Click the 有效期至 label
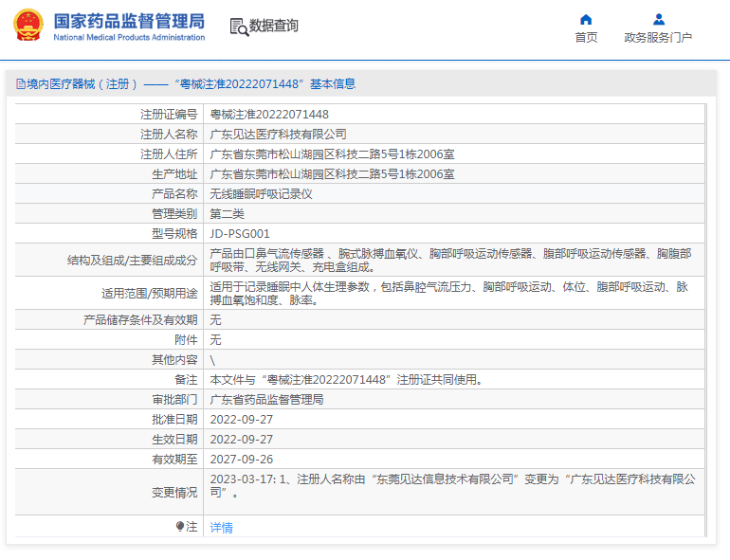Screen dimensions: 730x560 coord(174,460)
